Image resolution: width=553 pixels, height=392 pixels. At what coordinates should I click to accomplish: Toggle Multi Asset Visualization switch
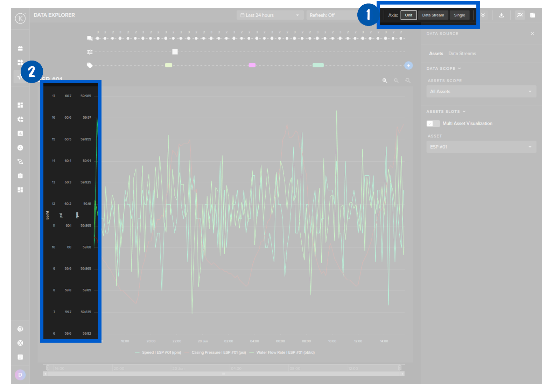coord(433,124)
